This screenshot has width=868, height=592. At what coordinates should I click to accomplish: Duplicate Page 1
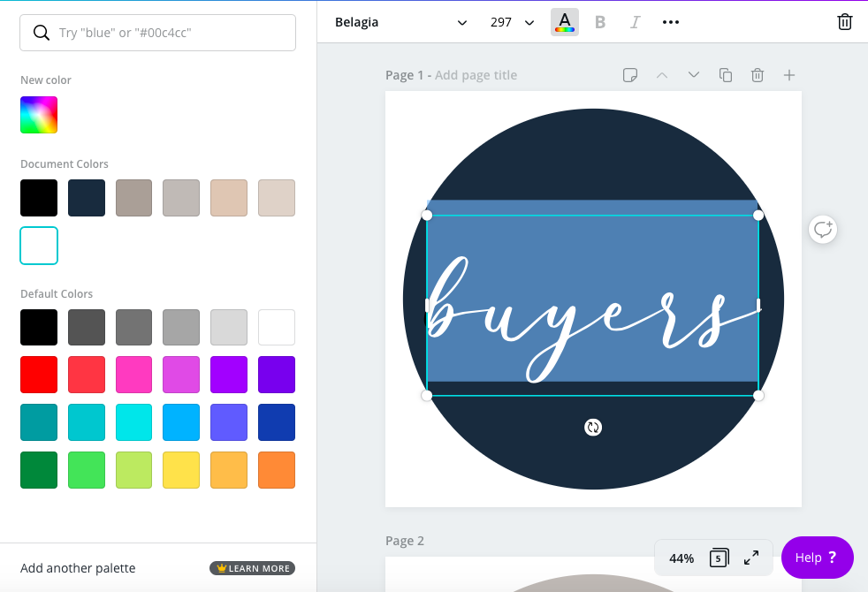pyautogui.click(x=725, y=75)
